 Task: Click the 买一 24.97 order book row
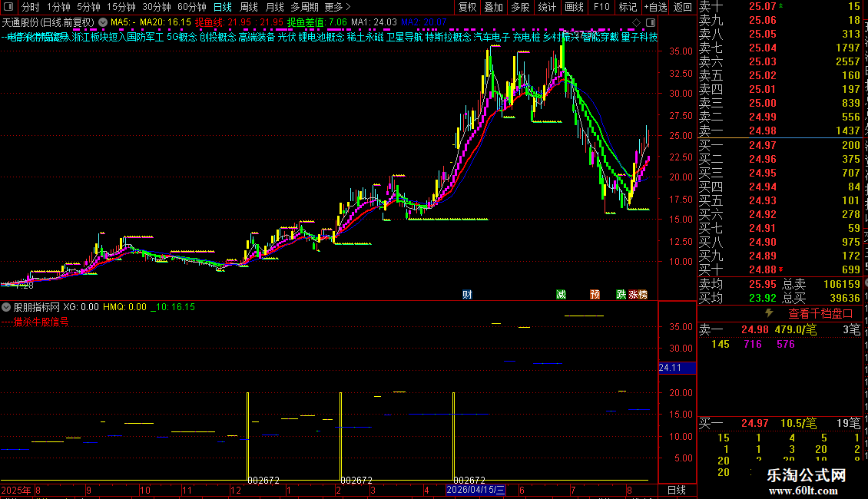(x=780, y=145)
